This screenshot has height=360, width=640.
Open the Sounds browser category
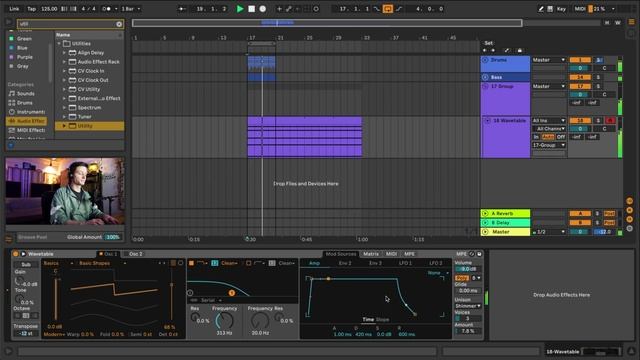pyautogui.click(x=25, y=93)
